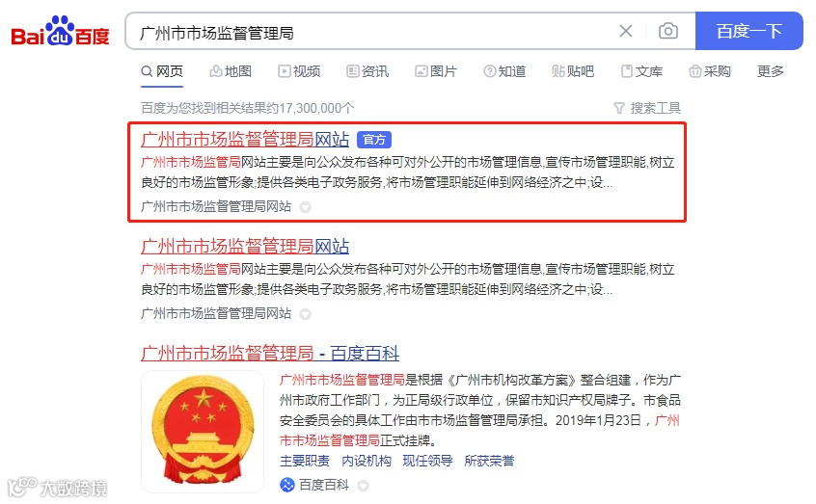Viewport: 816px width, 504px height.
Task: Open the 内设机构 sub-link
Action: click(367, 461)
